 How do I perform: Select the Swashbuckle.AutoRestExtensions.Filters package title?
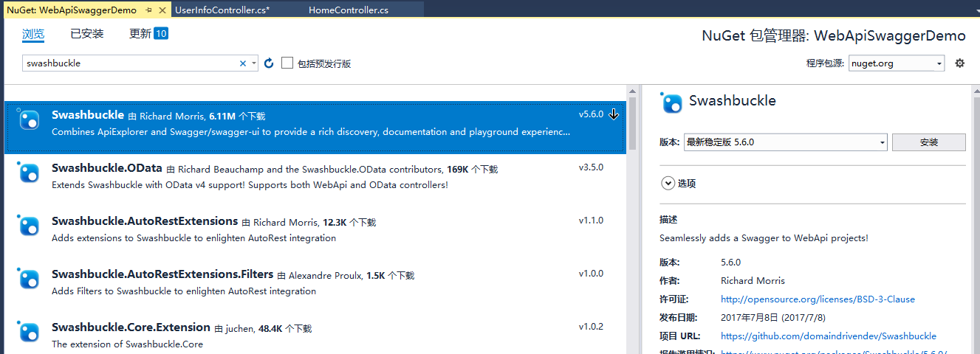(x=162, y=274)
